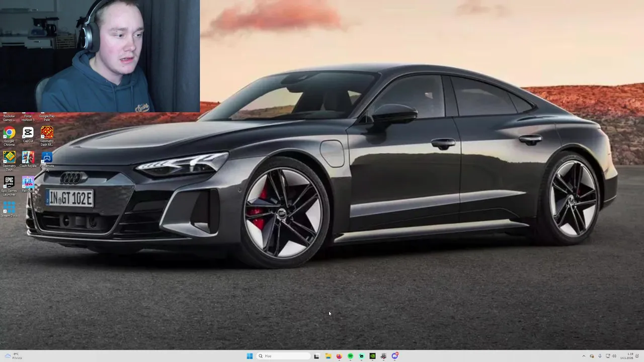Select the PS Remote Play shortcut
Image resolution: width=644 pixels, height=362 pixels.
(47, 161)
